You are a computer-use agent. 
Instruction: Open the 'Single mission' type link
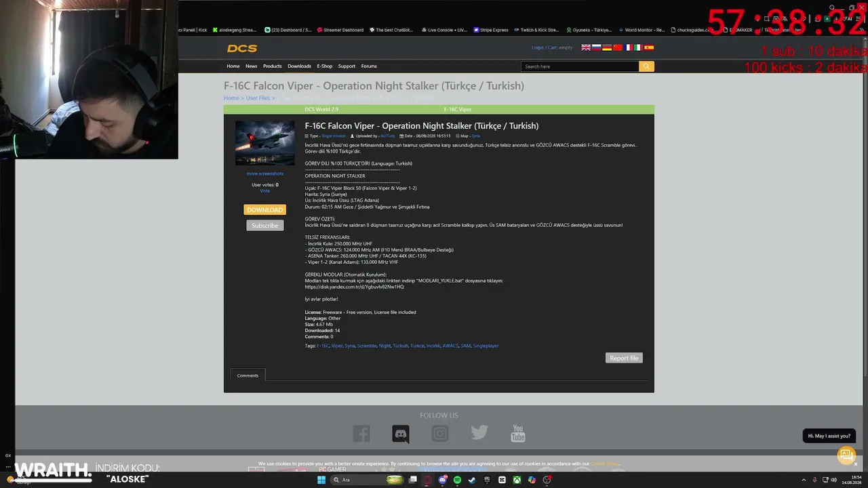(334, 136)
